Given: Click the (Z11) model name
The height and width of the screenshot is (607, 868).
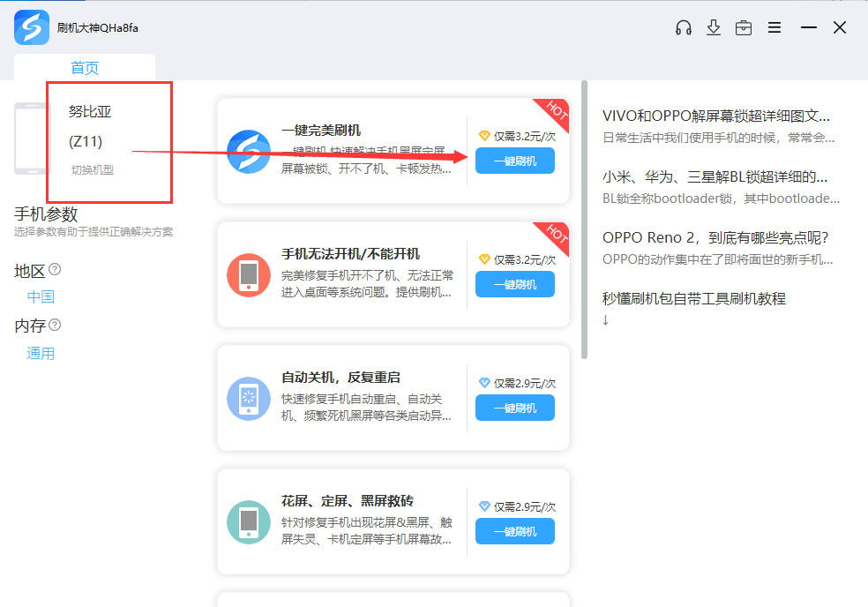Looking at the screenshot, I should pos(86,141).
